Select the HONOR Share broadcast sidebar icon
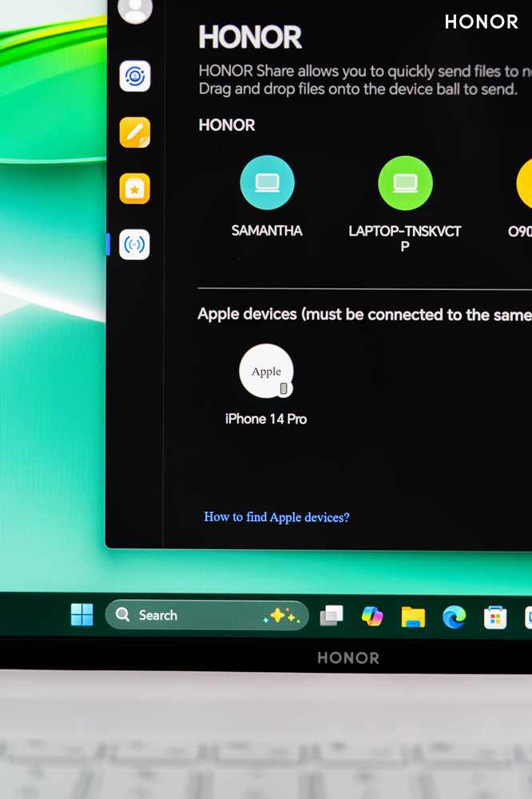Viewport: 532px width, 799px height. click(x=134, y=244)
